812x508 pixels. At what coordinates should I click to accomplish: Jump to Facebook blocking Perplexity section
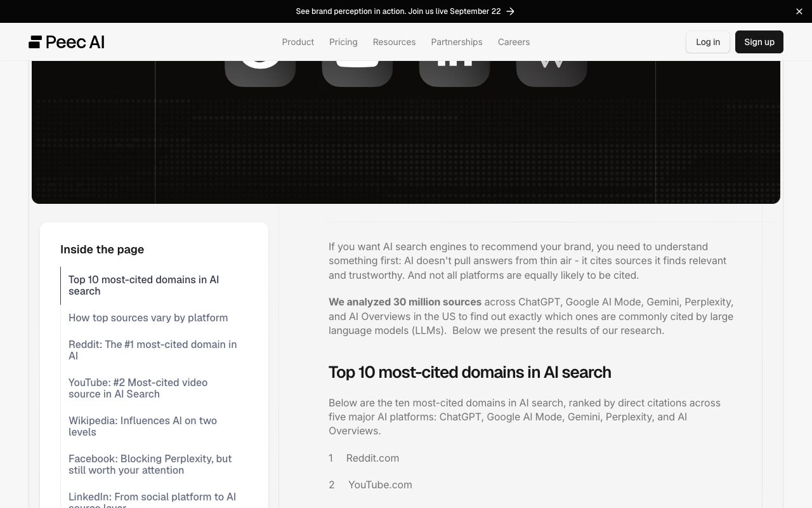[150, 464]
